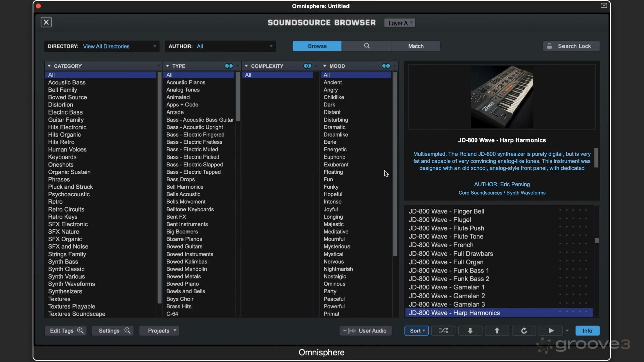Screen dimensions: 644x362
Task: Select All in the Category list
Action: 101,75
